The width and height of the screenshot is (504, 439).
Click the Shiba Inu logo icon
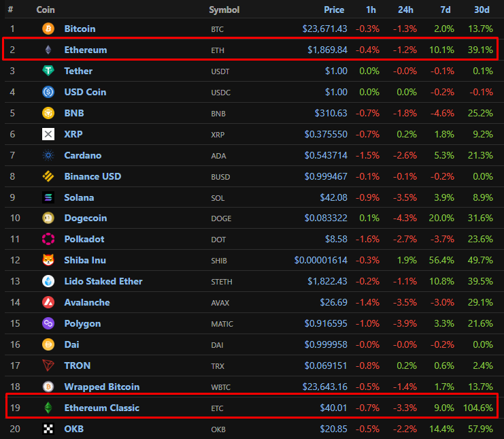click(48, 260)
